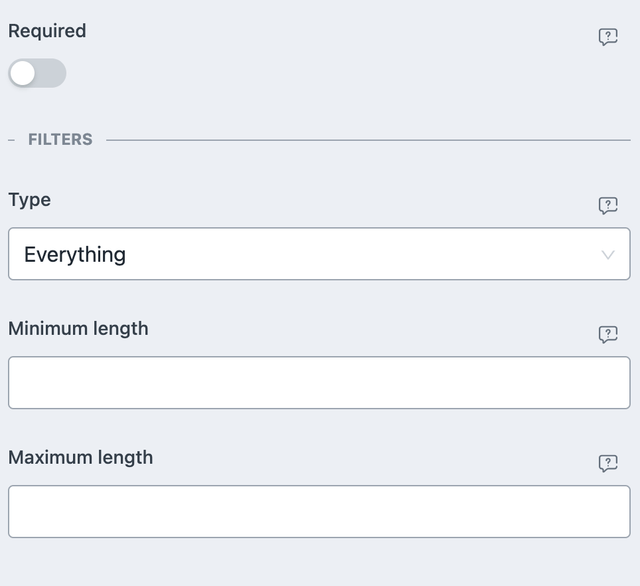Viewport: 640px width, 586px height.
Task: Click the Type field label
Action: [29, 200]
